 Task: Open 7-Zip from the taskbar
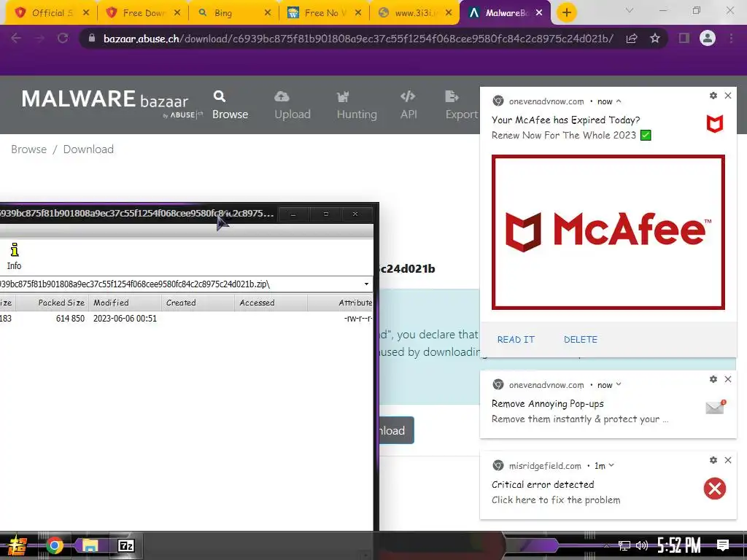[x=126, y=545]
